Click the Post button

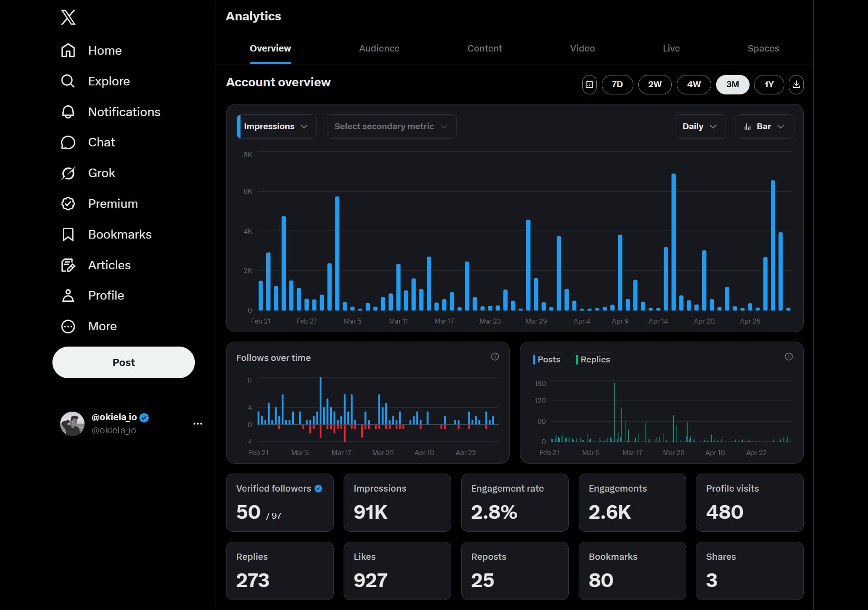123,362
